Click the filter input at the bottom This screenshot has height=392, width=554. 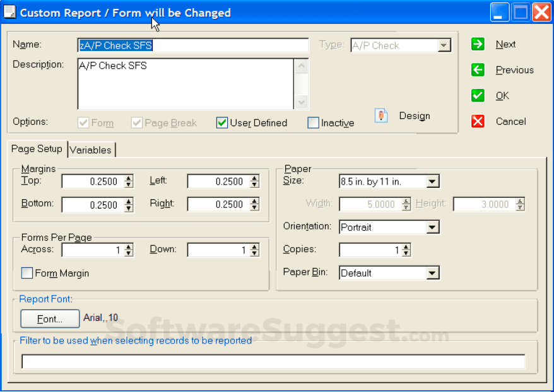tap(271, 360)
